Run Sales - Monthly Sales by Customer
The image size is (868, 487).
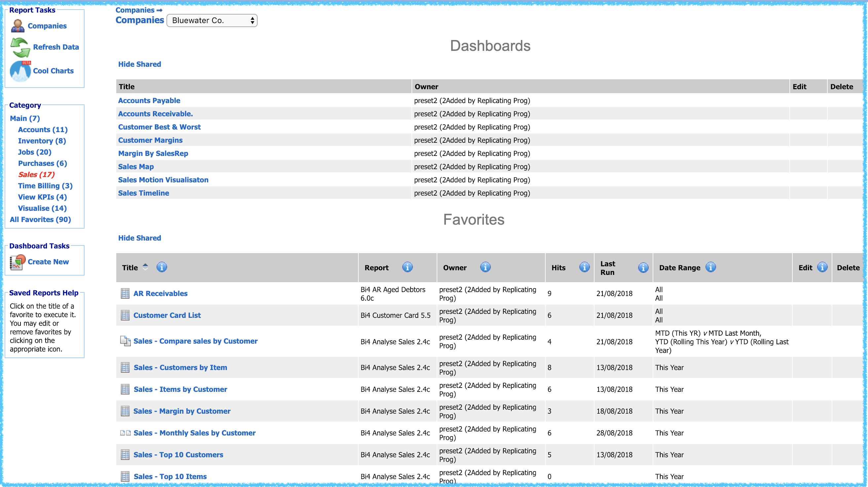[195, 433]
